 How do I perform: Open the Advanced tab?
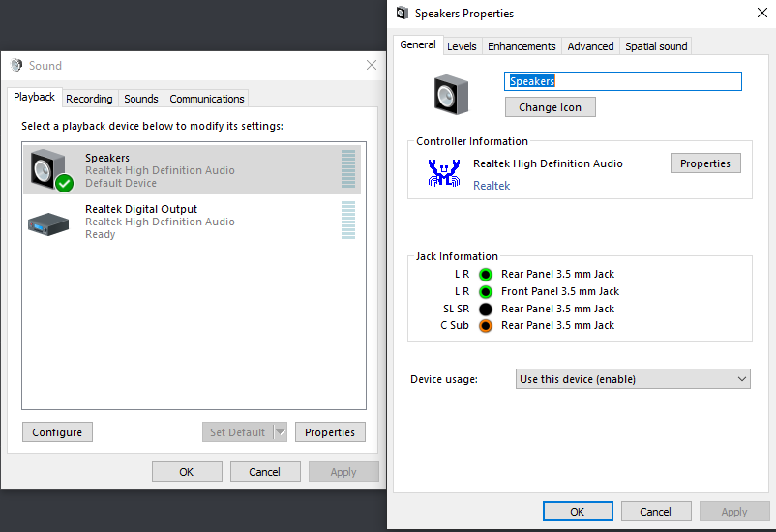click(x=590, y=46)
